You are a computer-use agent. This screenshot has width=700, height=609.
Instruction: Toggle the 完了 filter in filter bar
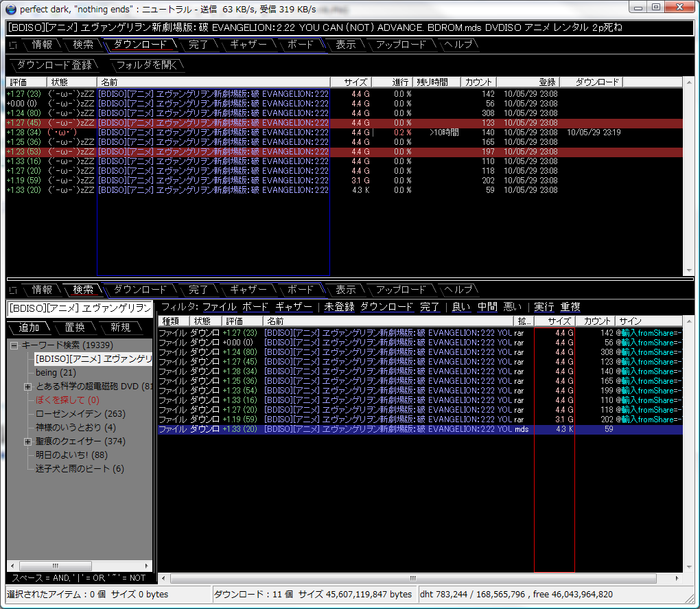pyautogui.click(x=430, y=307)
